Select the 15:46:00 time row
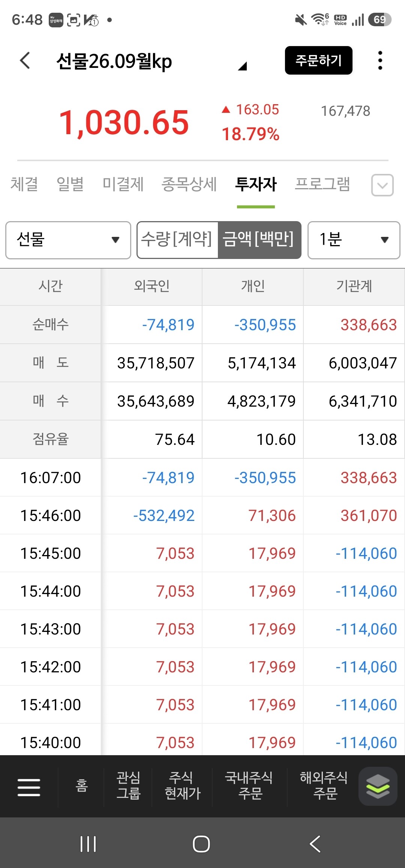Viewport: 405px width, 868px height. point(202,515)
